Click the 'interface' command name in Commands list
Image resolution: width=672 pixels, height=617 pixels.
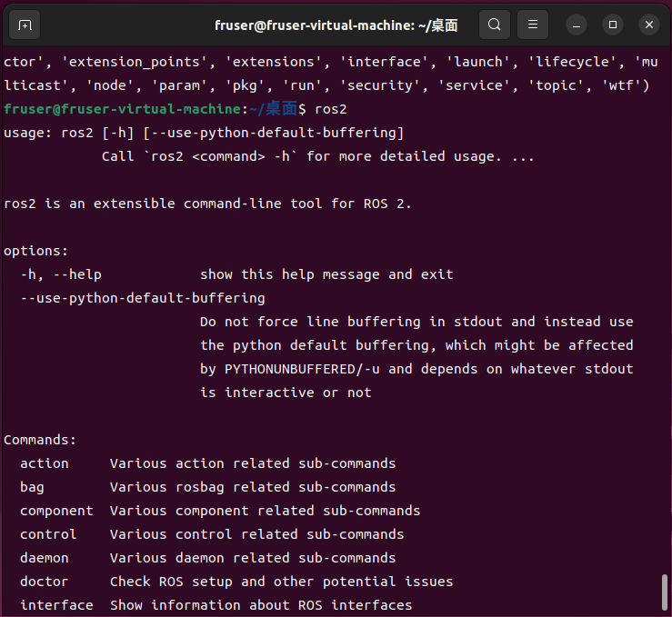[x=56, y=605]
